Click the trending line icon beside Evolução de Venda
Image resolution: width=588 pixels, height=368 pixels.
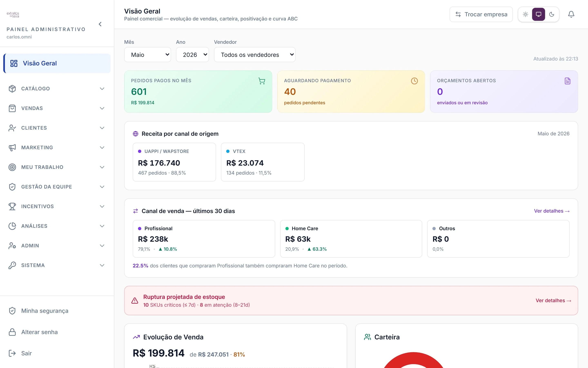pos(137,337)
